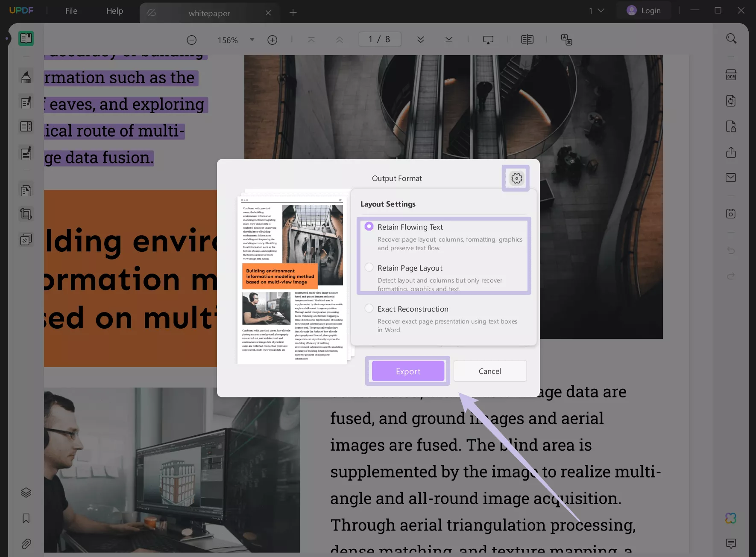This screenshot has height=557, width=756.
Task: Send PDF by email icon
Action: click(x=731, y=178)
